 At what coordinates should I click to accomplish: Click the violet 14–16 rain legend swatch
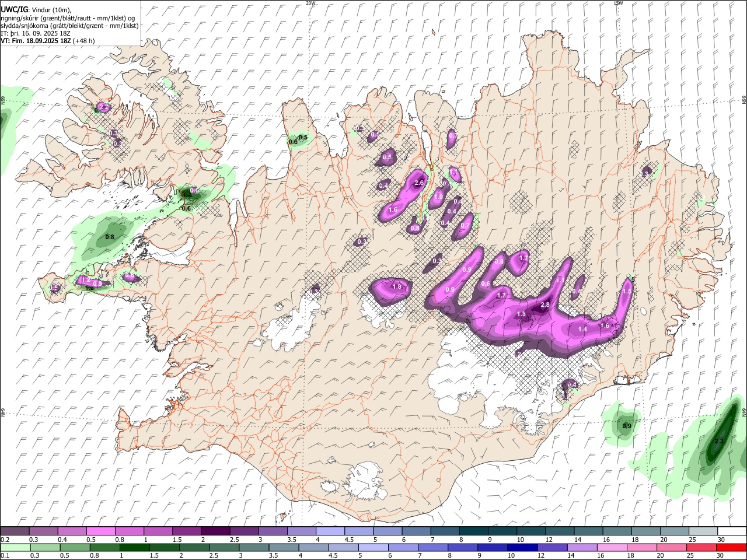581,547
